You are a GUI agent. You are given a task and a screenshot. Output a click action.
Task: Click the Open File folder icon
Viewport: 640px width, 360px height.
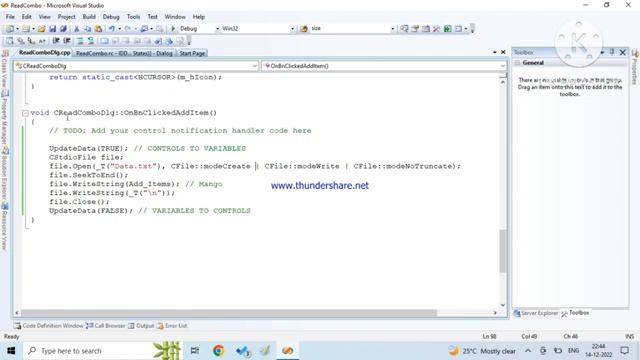41,29
